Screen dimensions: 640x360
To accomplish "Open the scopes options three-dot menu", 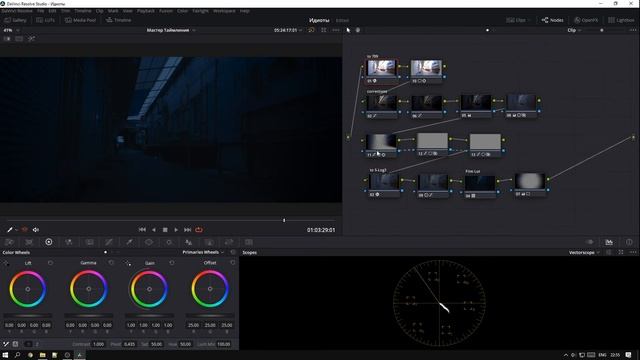I will (632, 252).
